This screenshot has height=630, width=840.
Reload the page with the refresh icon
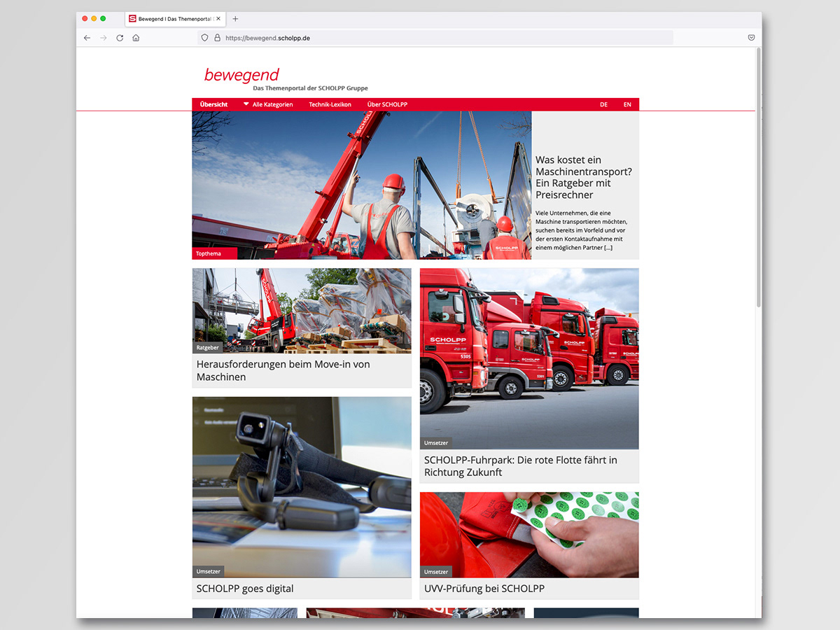coord(120,38)
